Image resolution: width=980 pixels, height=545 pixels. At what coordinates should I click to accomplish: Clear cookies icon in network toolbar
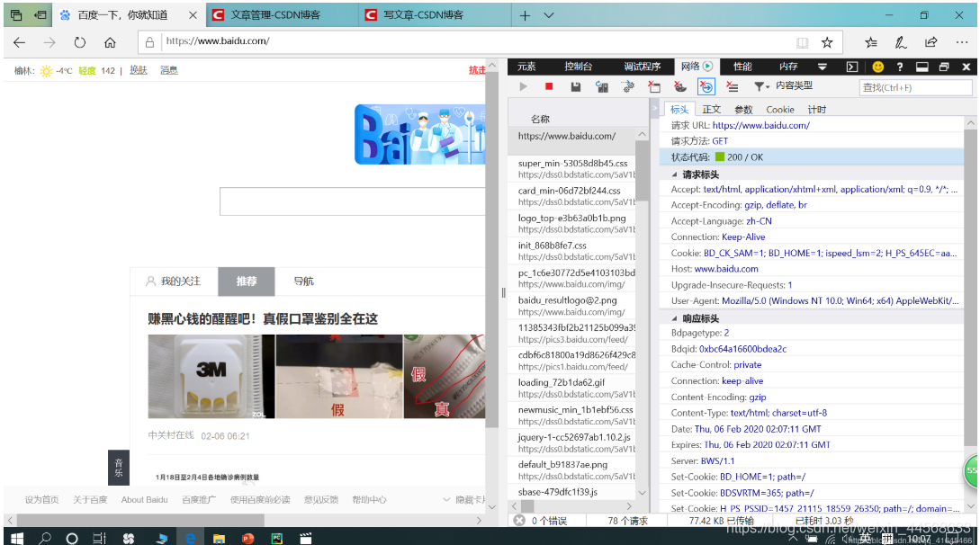pyautogui.click(x=680, y=86)
